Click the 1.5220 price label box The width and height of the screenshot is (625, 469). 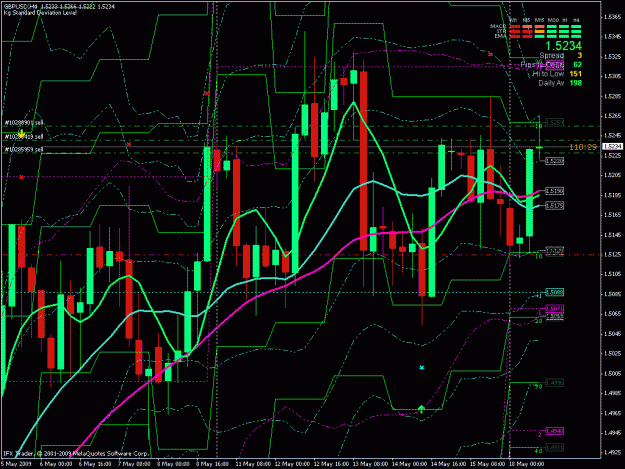[554, 161]
